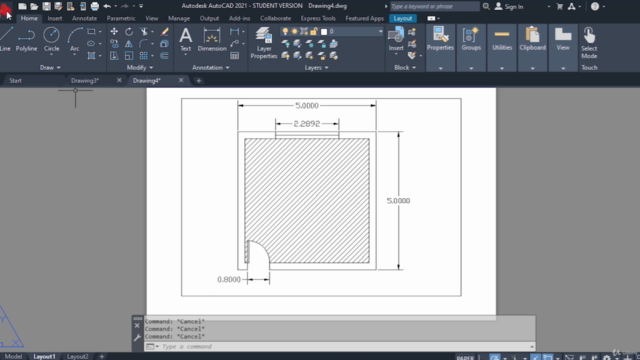Viewport: 640px width, 360px height.
Task: Activate the Offset tool
Action: point(164,56)
